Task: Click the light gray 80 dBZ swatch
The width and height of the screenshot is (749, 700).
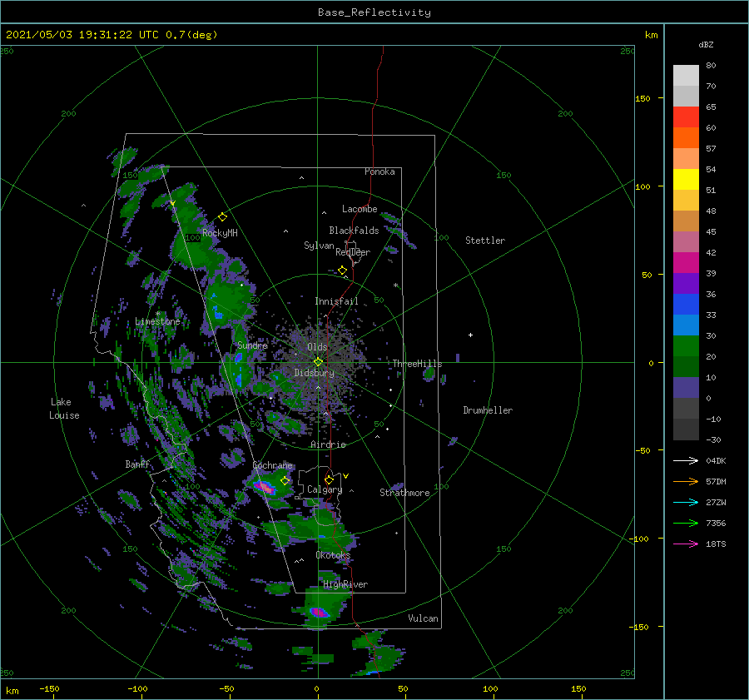Action: [686, 75]
